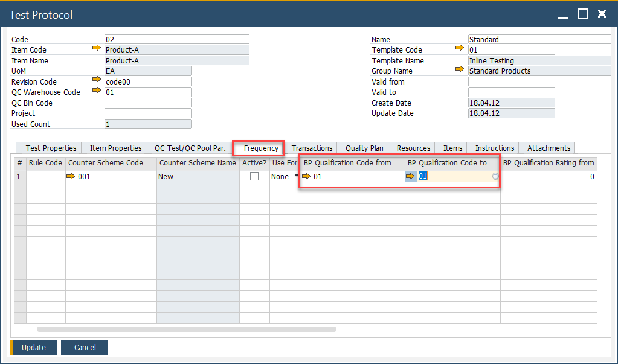Screen dimensions: 618x364
Task: Open the Quality Plan tab
Action: (x=364, y=148)
